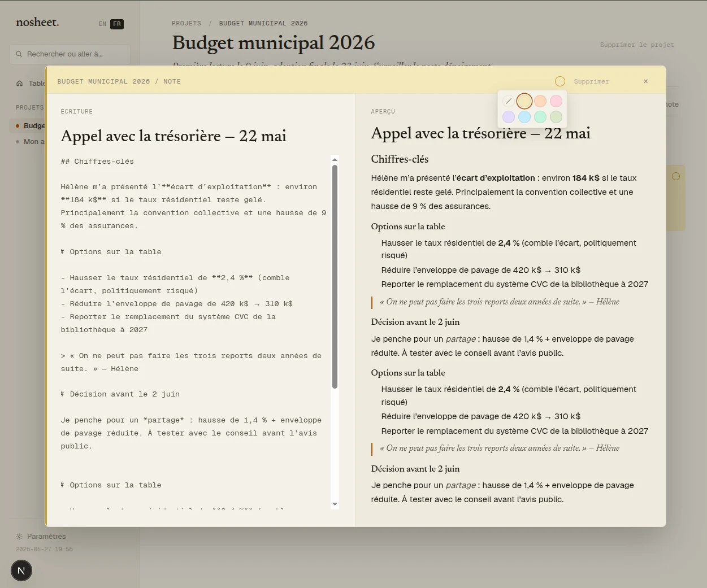Click the '> « On ne peut pas faire' editor line

click(191, 362)
